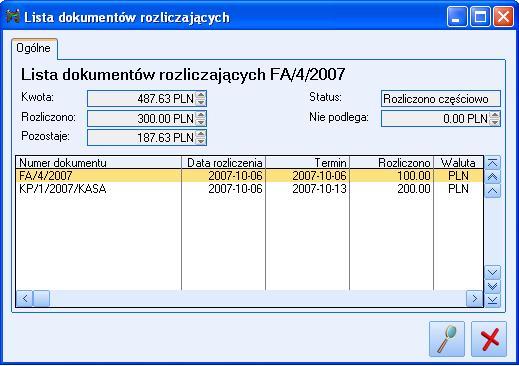Sort by Waluta column header
The height and width of the screenshot is (366, 519).
(458, 163)
